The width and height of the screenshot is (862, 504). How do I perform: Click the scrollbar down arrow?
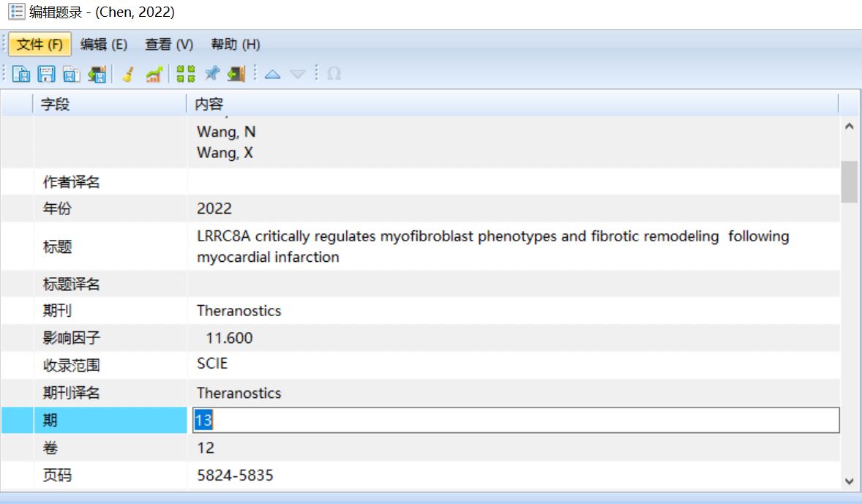pyautogui.click(x=850, y=481)
